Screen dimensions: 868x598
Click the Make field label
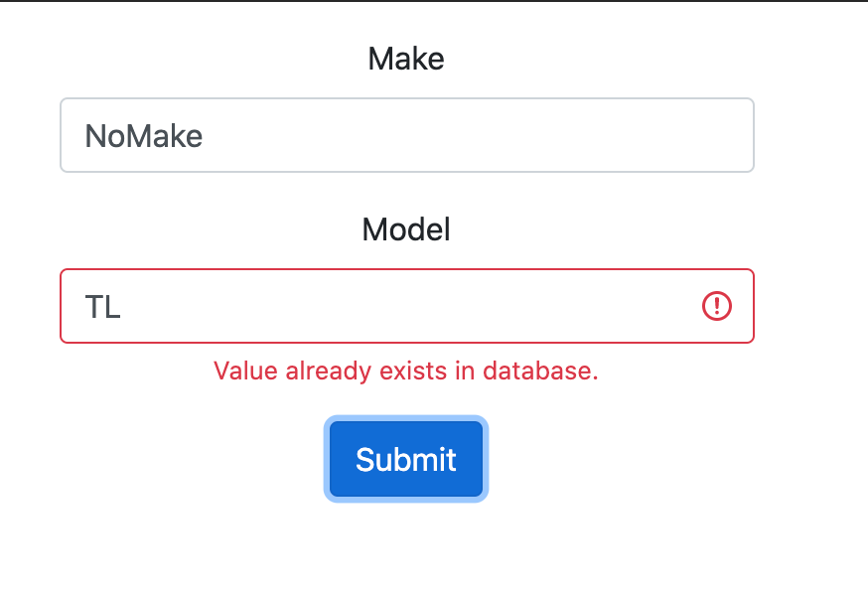pyautogui.click(x=406, y=59)
